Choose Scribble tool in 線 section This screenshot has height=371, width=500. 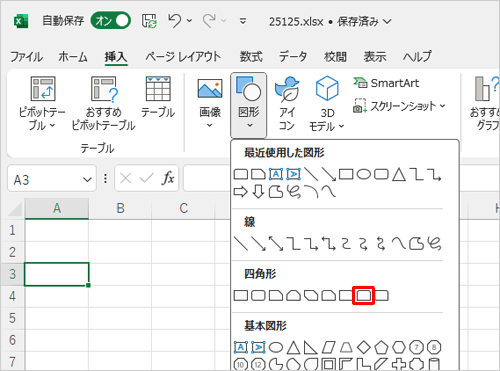pos(434,244)
